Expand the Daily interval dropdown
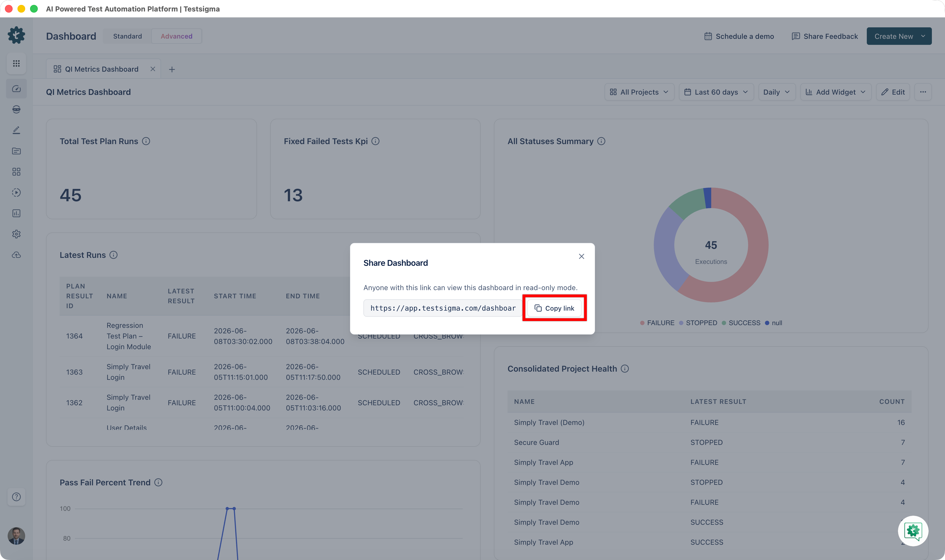This screenshot has height=560, width=945. 777,92
